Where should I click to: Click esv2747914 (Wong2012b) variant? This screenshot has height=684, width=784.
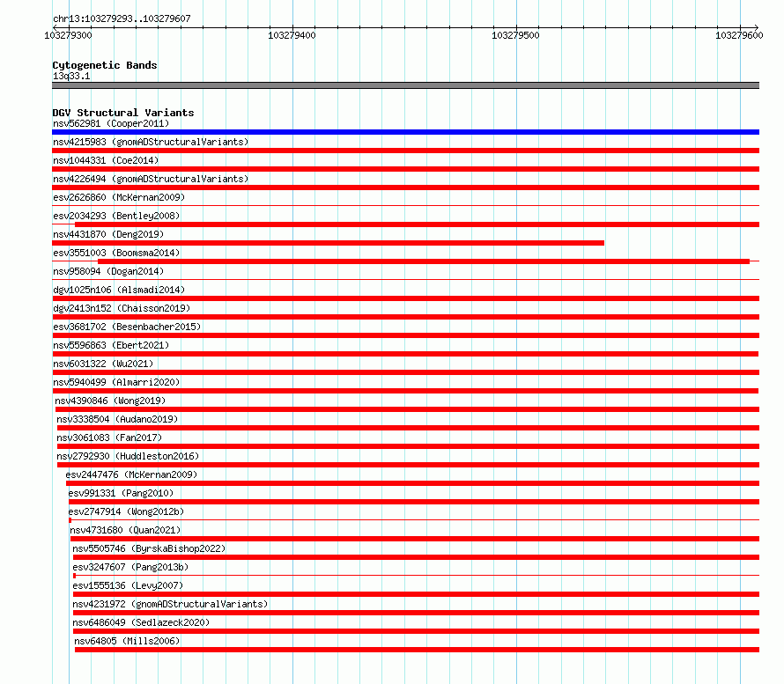(x=126, y=511)
